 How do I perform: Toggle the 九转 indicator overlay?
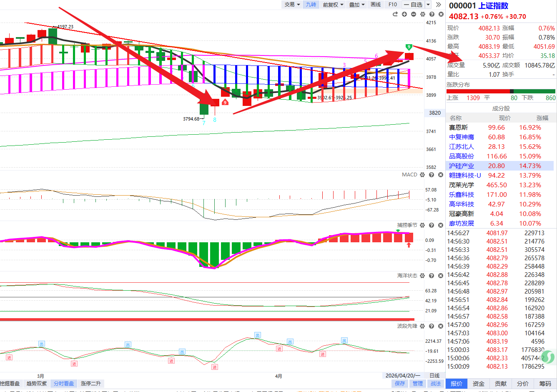click(x=311, y=5)
